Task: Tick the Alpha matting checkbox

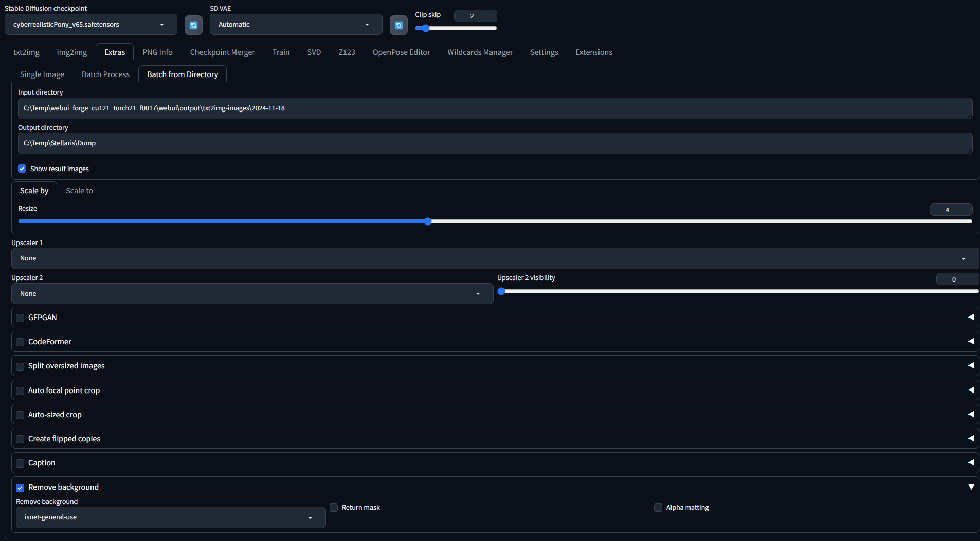Action: pyautogui.click(x=658, y=508)
